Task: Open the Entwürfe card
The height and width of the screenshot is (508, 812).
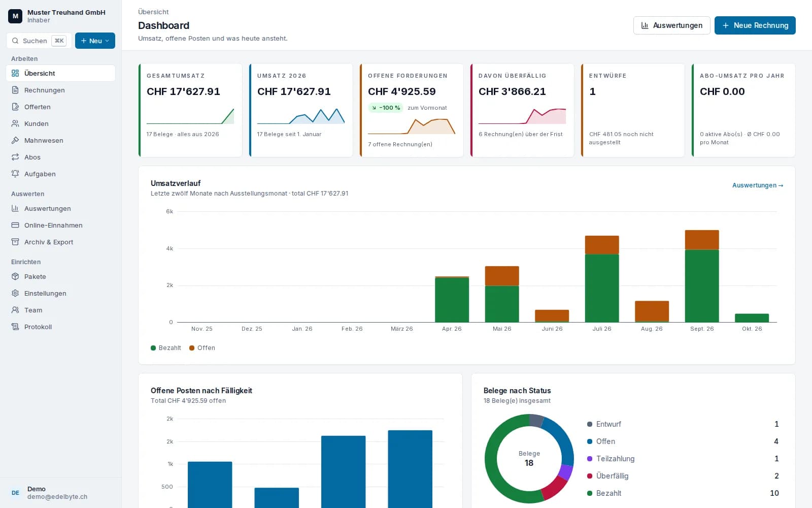Action: click(633, 110)
